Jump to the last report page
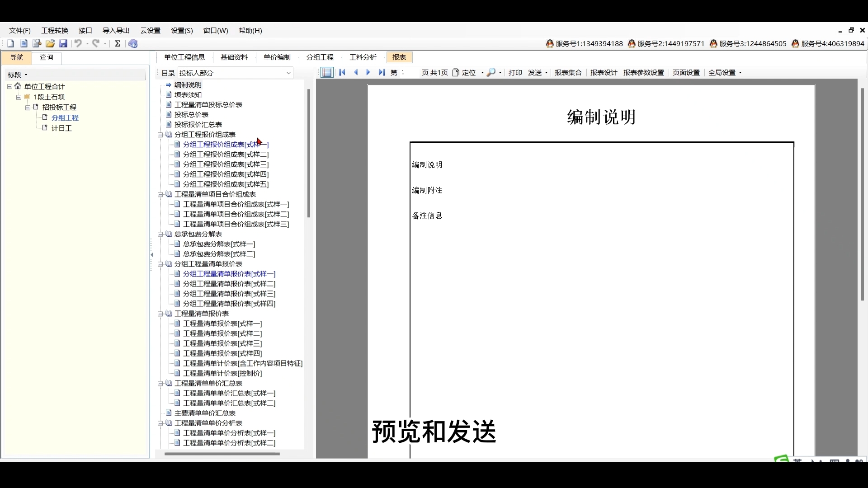This screenshot has height=488, width=868. [382, 72]
